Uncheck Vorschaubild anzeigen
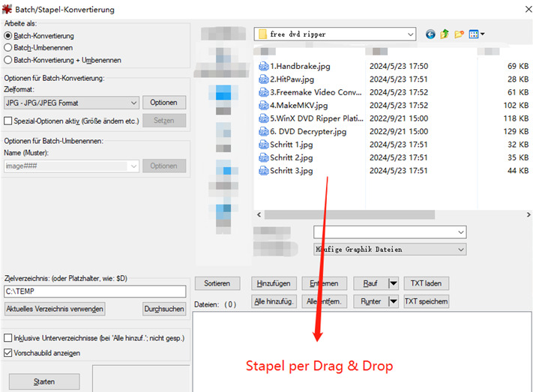The image size is (533, 392). [8, 353]
